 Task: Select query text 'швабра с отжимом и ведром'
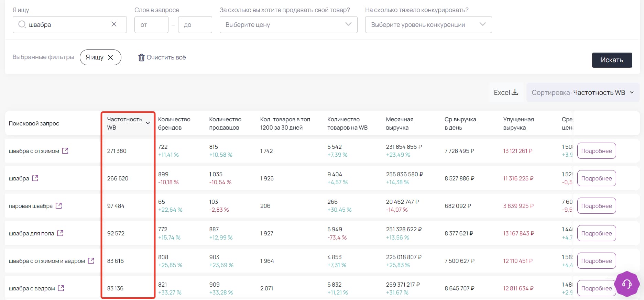pyautogui.click(x=47, y=261)
